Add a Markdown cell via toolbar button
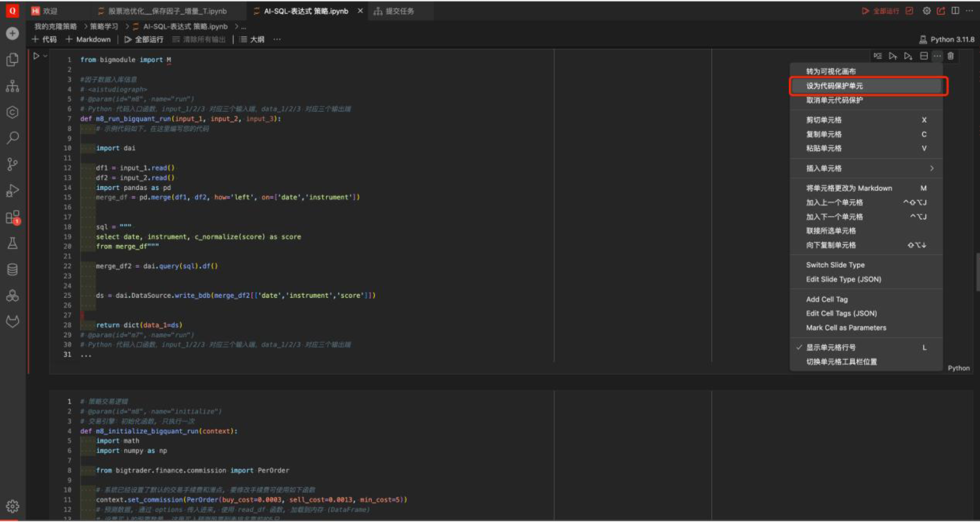 tap(88, 39)
